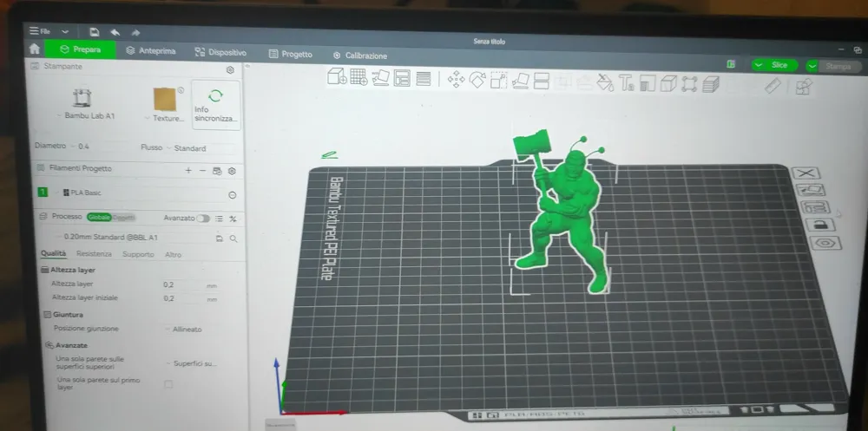The width and height of the screenshot is (868, 431).
Task: Toggle the Avanzato switch
Action: [203, 219]
